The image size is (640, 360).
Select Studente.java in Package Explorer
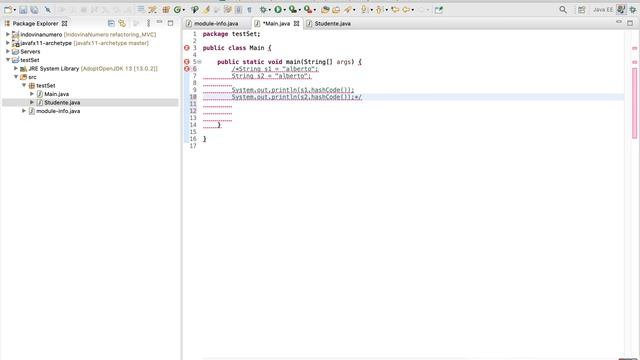coord(62,102)
